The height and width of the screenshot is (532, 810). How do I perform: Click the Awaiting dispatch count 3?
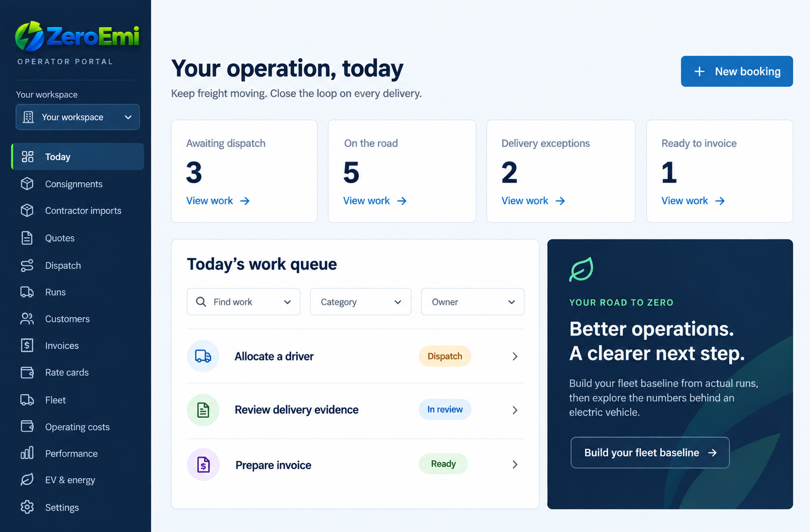[x=194, y=172]
